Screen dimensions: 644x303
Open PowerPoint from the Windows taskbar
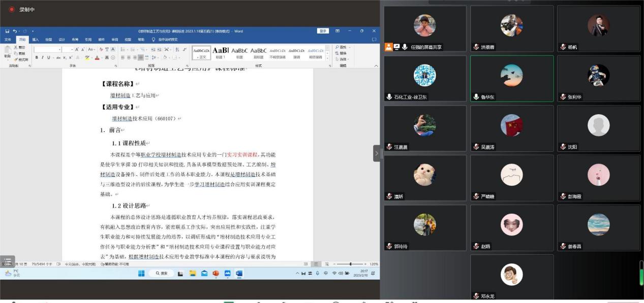(x=216, y=273)
